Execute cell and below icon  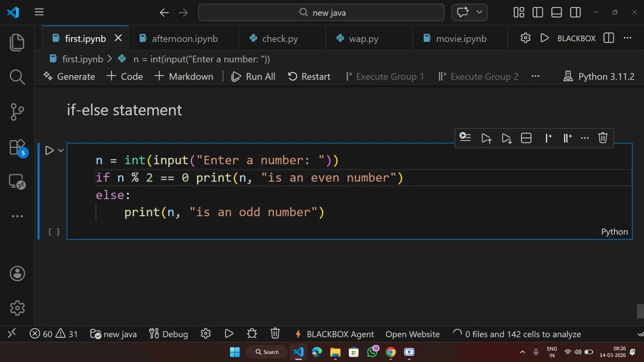[x=506, y=138]
